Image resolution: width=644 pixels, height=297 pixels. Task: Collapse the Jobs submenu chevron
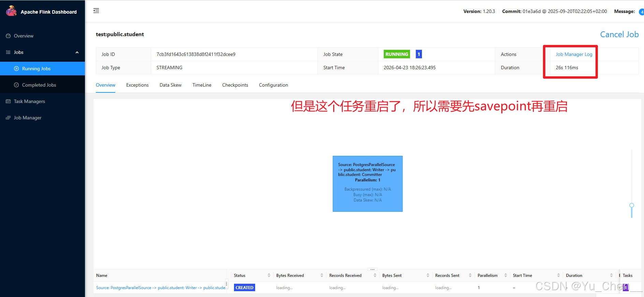(x=77, y=53)
